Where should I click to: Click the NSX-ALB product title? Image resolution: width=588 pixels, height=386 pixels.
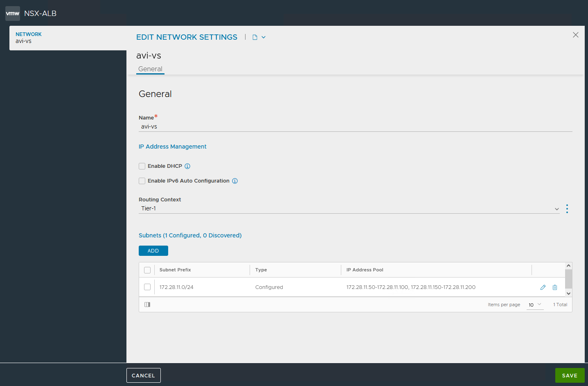(40, 14)
